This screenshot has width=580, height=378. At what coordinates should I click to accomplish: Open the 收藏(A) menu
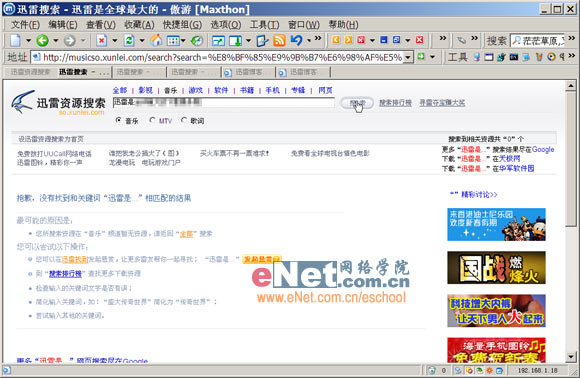click(x=139, y=25)
